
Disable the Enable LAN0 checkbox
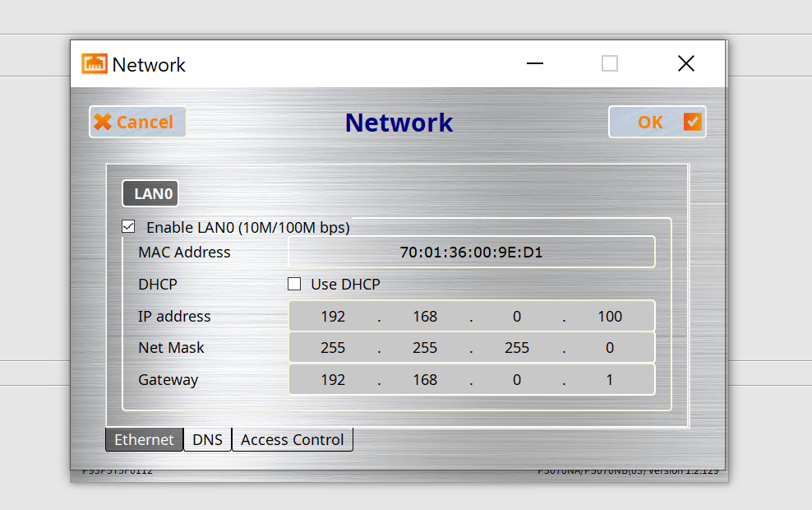point(128,227)
